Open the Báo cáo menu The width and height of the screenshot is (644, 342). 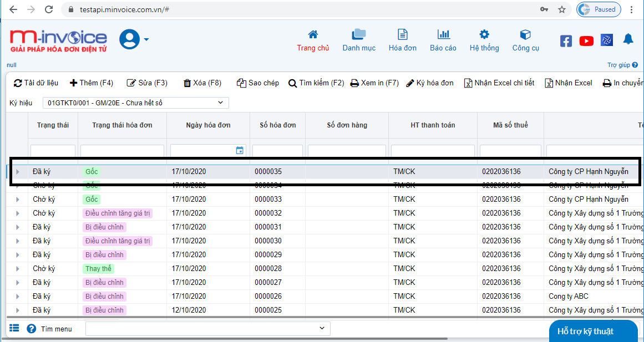click(x=443, y=40)
